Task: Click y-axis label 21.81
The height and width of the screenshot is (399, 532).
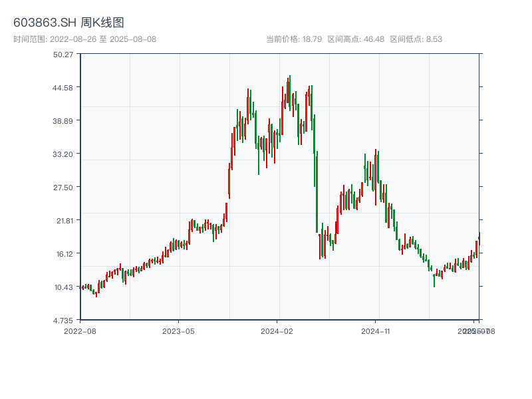Action: (65, 221)
